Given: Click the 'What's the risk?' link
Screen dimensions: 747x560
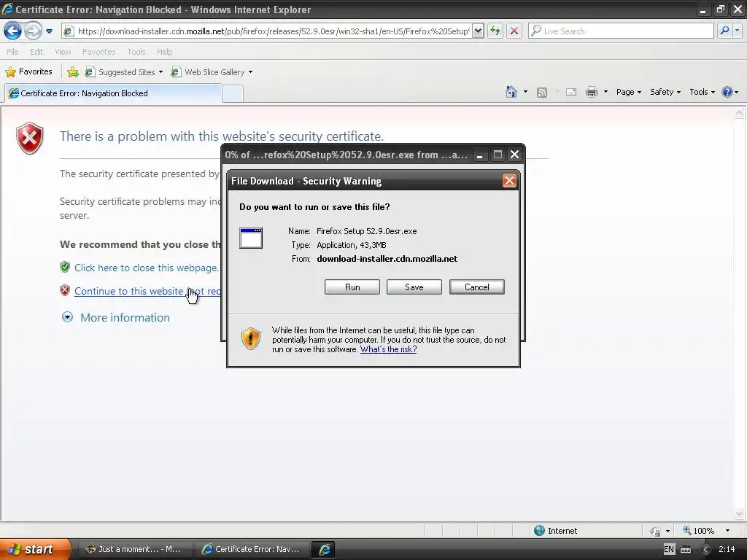Looking at the screenshot, I should (388, 349).
